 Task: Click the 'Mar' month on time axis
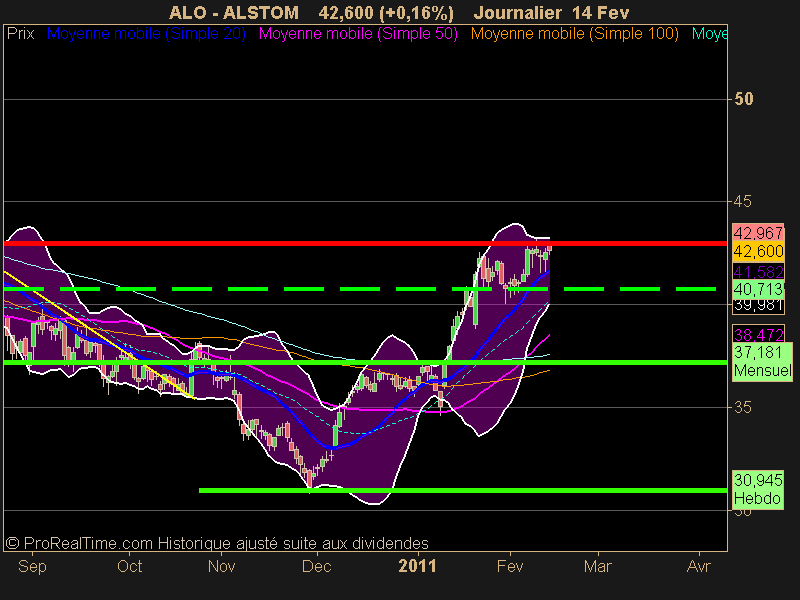click(x=597, y=566)
